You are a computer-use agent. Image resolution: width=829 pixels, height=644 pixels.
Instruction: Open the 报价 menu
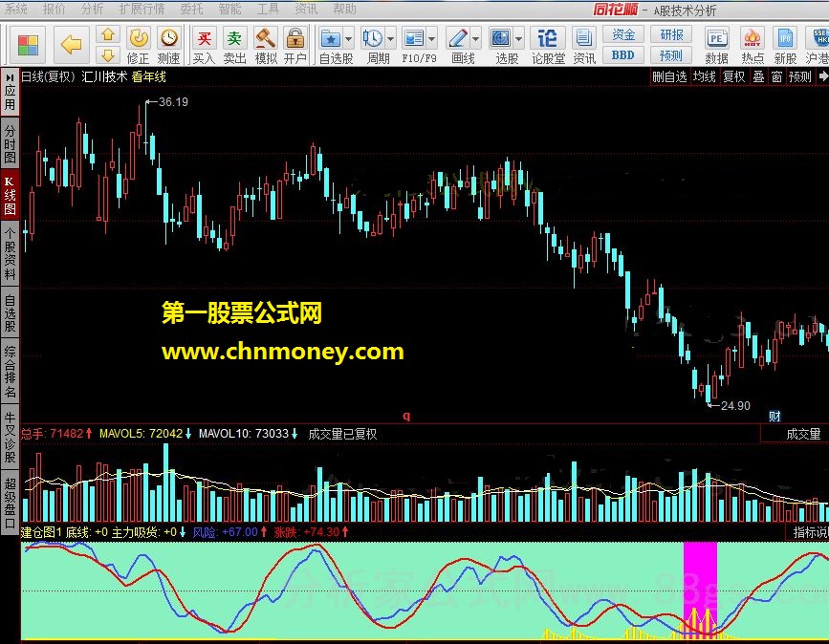pos(55,9)
